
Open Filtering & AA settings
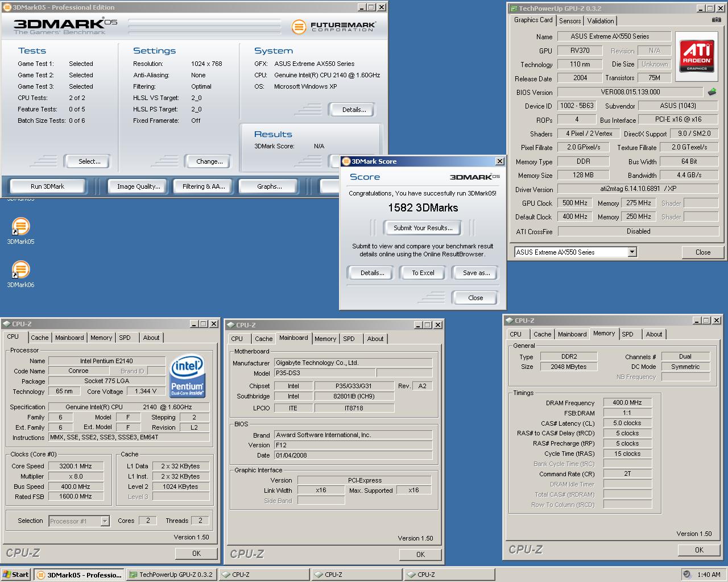pyautogui.click(x=204, y=186)
